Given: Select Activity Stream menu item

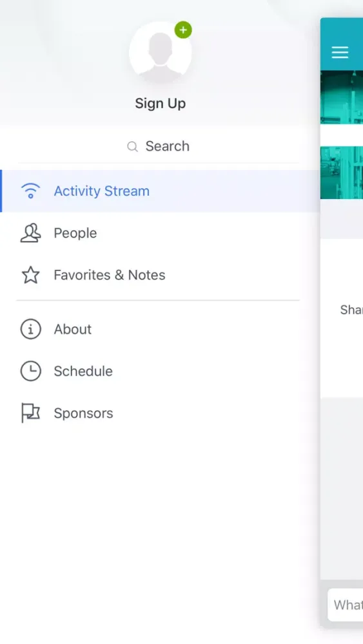Looking at the screenshot, I should 160,191.
